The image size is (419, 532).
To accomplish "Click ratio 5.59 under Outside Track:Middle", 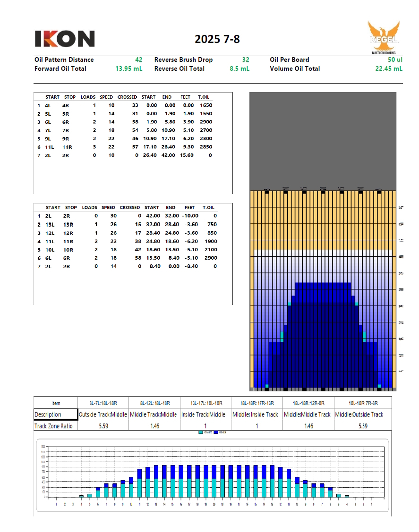I will [x=103, y=426].
